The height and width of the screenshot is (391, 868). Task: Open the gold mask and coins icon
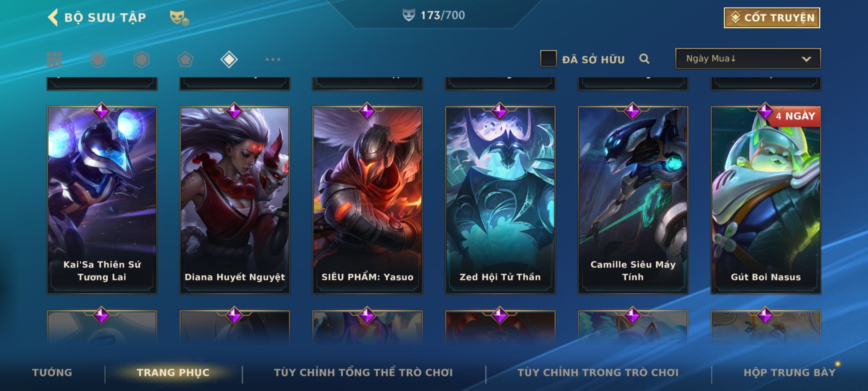[179, 17]
